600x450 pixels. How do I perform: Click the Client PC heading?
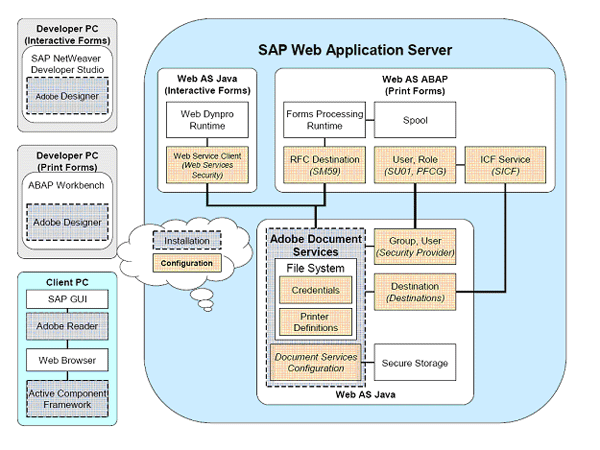(67, 282)
